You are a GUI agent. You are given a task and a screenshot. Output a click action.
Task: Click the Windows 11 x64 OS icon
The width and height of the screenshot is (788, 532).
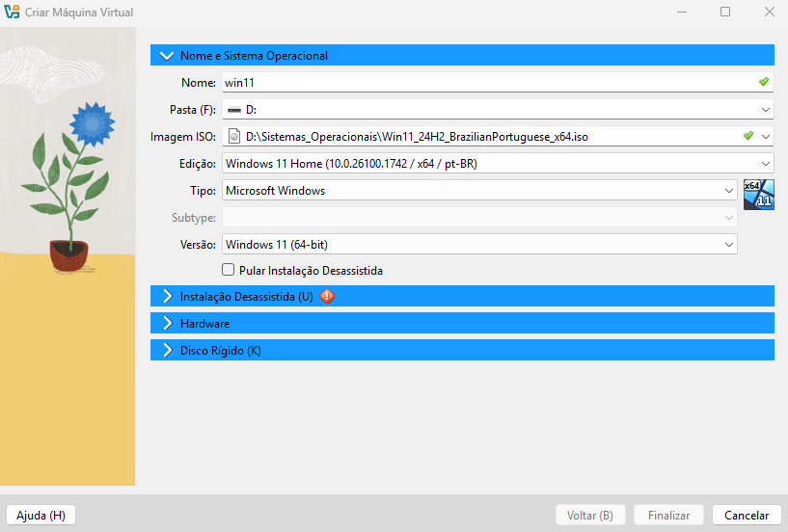point(759,195)
